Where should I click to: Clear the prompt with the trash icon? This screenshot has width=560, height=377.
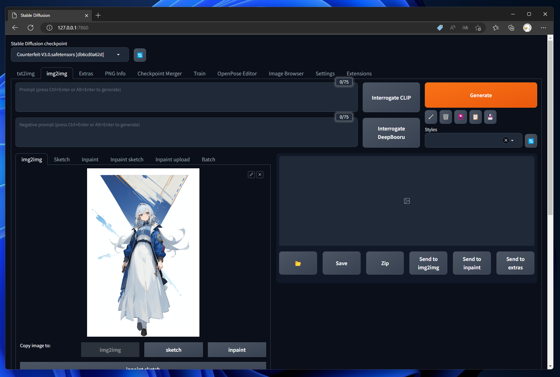pyautogui.click(x=446, y=117)
